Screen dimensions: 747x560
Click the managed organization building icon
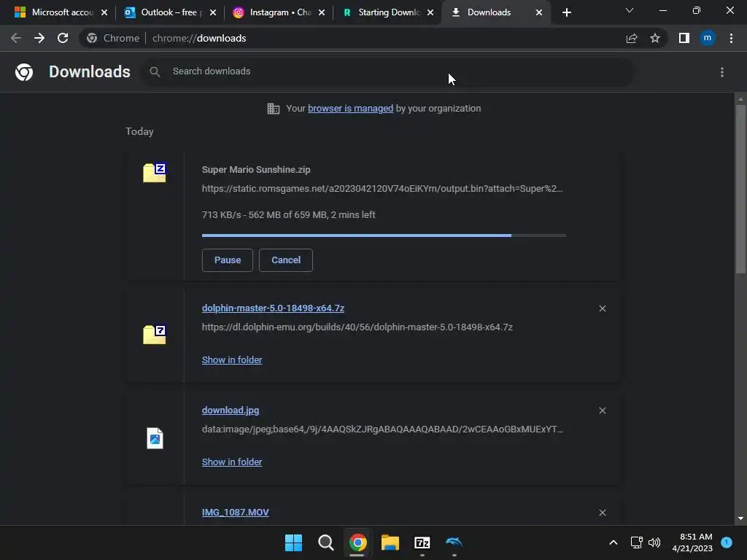(274, 109)
